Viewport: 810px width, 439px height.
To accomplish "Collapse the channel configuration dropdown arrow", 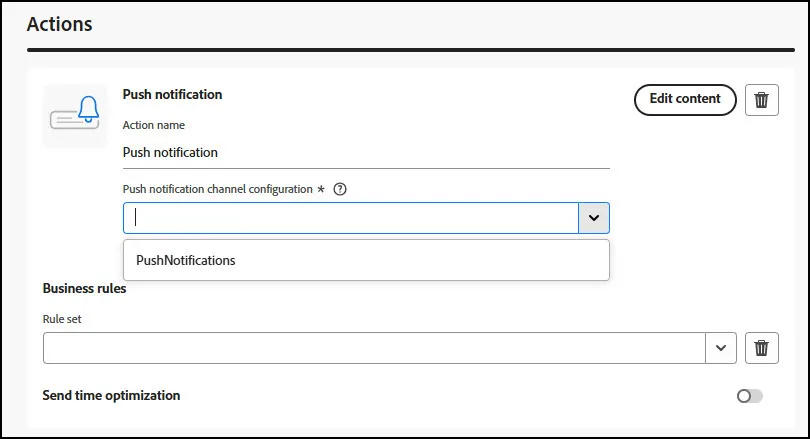I will 594,218.
